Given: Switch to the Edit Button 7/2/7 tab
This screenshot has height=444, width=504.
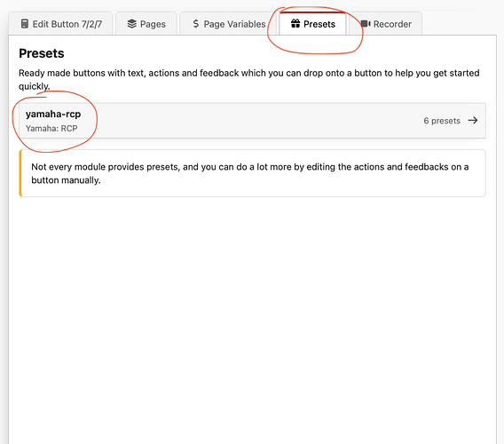Looking at the screenshot, I should [60, 23].
